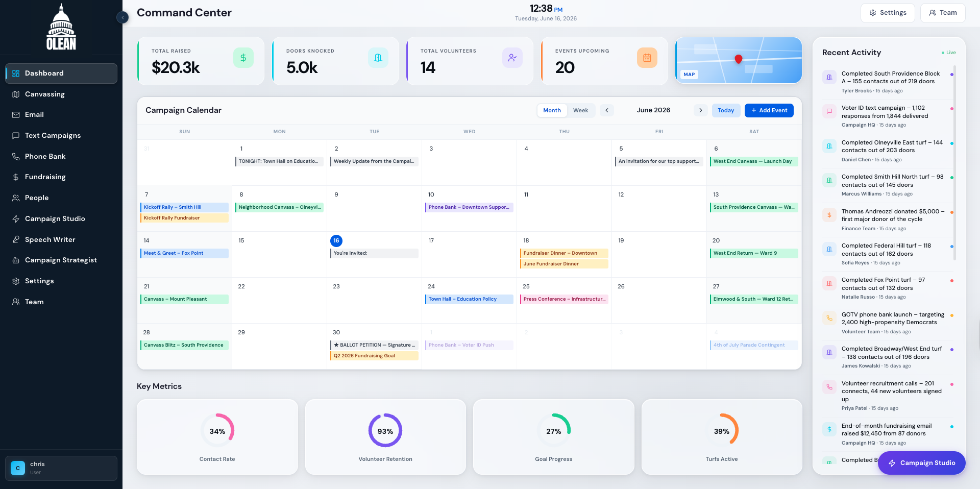Open Canvass Blitz – South Providence event
Screen dimensions: 980x489
[184, 345]
